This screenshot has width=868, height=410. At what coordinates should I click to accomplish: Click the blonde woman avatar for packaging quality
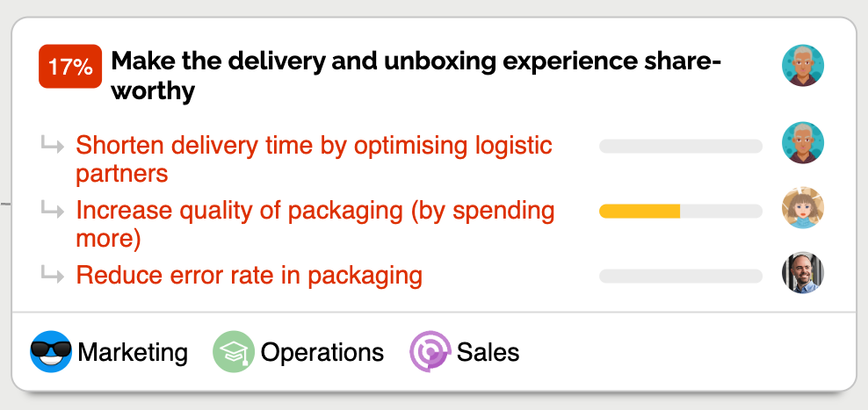(x=803, y=209)
